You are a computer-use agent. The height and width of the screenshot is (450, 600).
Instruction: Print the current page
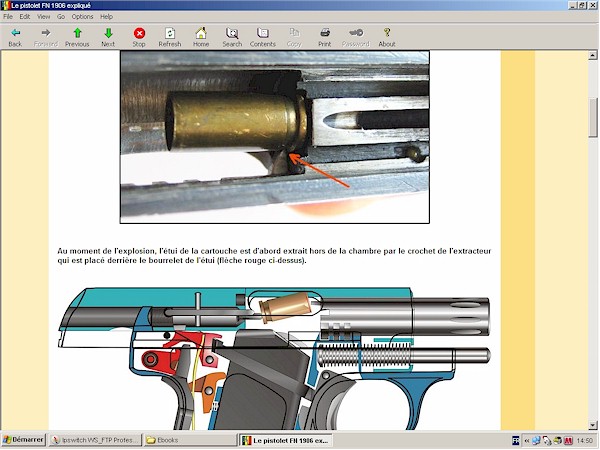(x=324, y=38)
